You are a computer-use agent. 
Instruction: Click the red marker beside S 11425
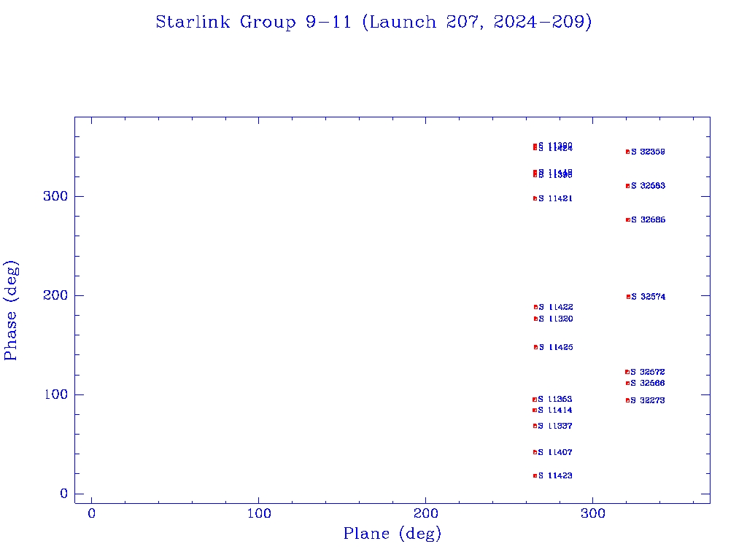coord(535,347)
